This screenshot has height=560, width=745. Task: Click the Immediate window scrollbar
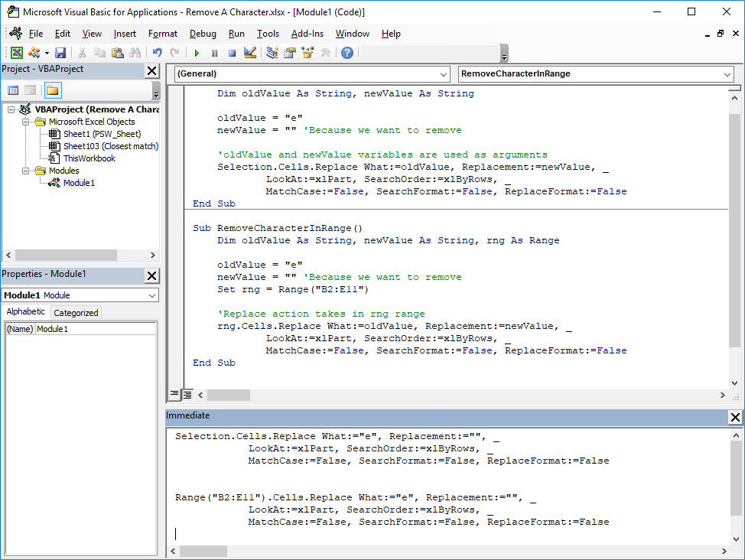click(x=736, y=478)
